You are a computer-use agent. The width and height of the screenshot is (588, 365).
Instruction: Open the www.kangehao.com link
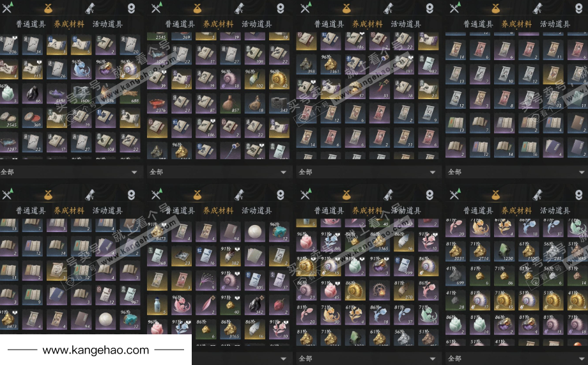pyautogui.click(x=96, y=350)
